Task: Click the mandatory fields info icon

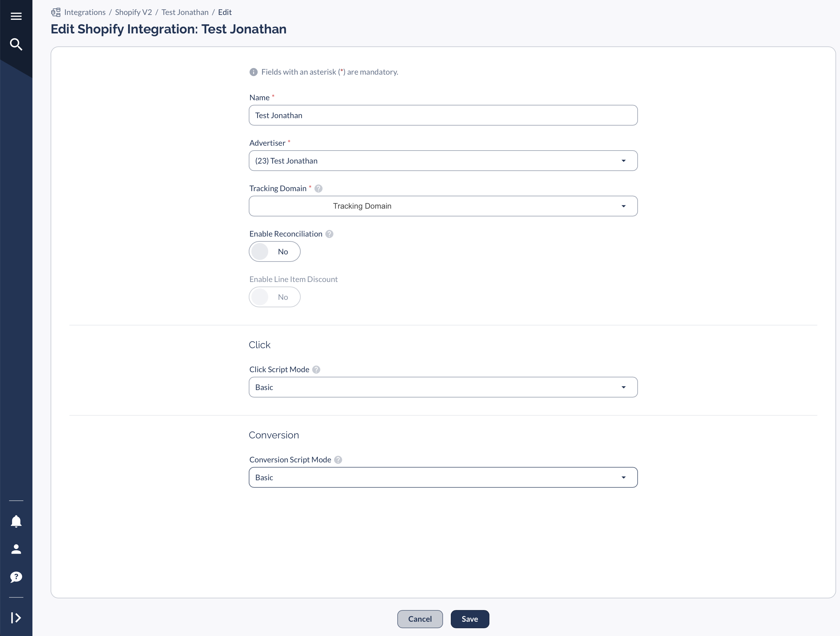Action: 253,72
